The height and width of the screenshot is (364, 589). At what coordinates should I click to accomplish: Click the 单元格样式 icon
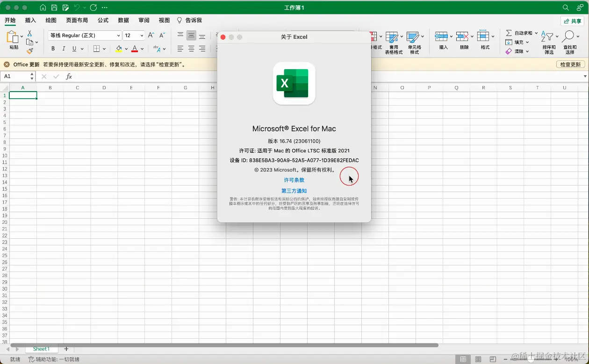pos(412,37)
